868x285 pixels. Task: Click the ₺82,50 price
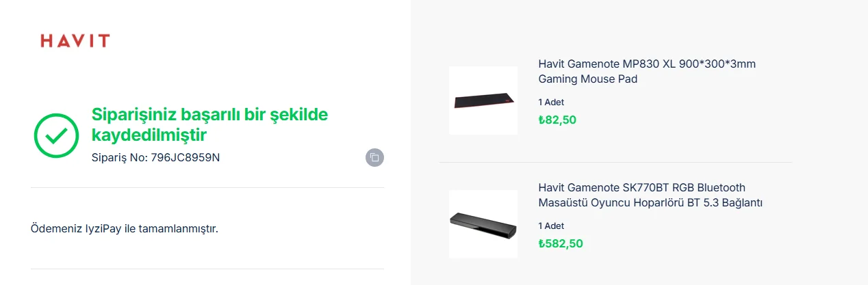557,120
